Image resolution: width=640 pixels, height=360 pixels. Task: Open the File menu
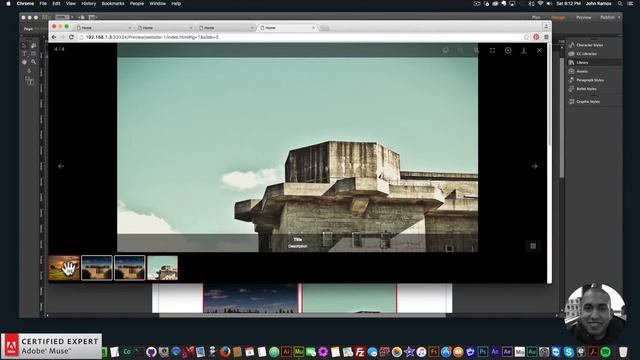pyautogui.click(x=43, y=3)
